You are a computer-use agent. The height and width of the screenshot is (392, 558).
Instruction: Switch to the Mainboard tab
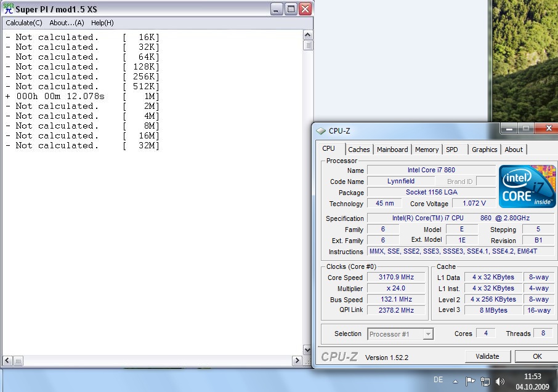[x=392, y=150]
